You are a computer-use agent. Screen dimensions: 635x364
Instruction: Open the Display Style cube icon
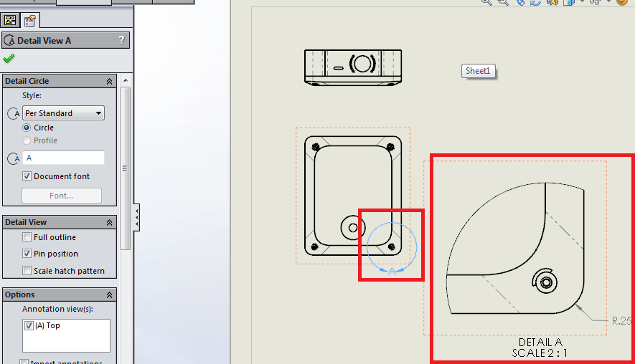pyautogui.click(x=568, y=3)
